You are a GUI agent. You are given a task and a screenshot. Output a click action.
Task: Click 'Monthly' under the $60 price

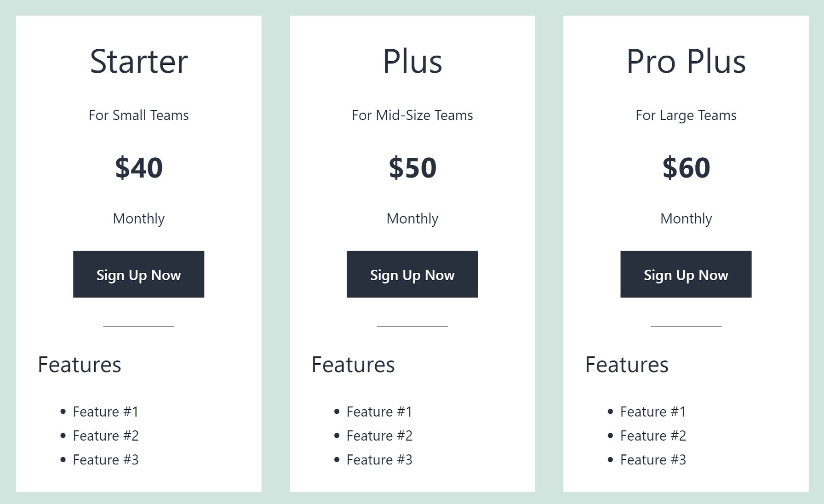pyautogui.click(x=686, y=219)
